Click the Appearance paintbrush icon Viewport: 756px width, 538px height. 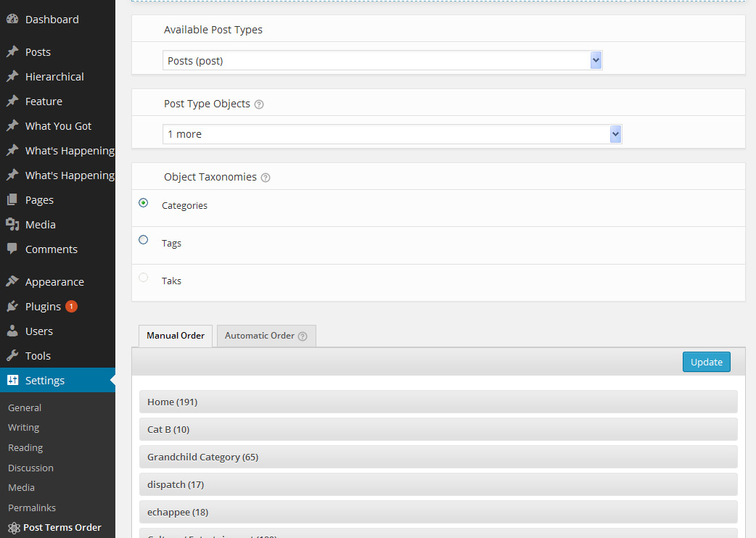pos(12,281)
